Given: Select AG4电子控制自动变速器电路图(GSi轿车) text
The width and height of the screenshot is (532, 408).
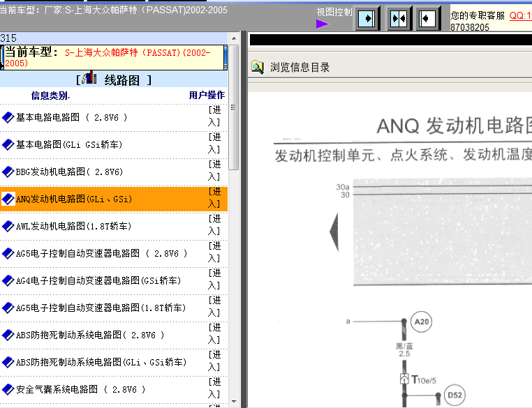Looking at the screenshot, I should point(98,280).
